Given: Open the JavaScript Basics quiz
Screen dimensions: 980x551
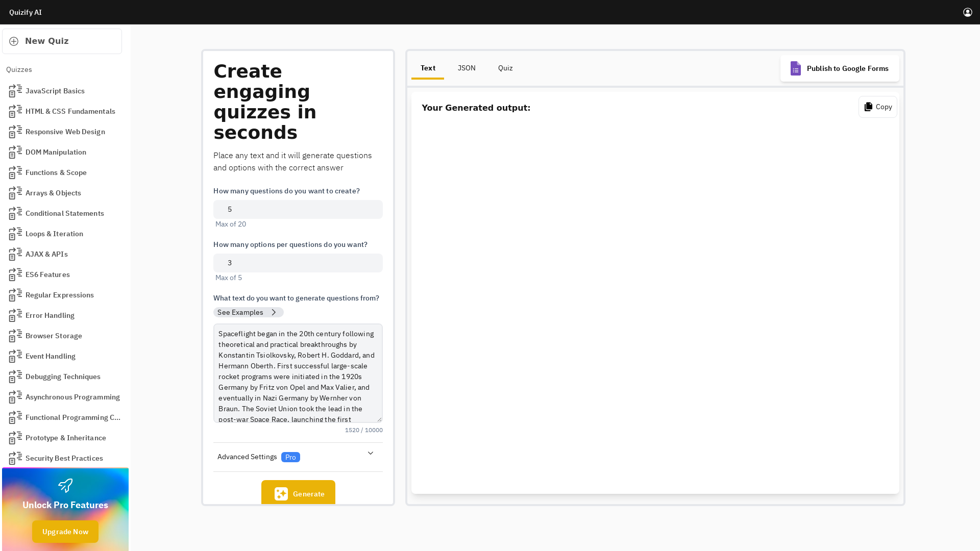Looking at the screenshot, I should click(x=55, y=91).
